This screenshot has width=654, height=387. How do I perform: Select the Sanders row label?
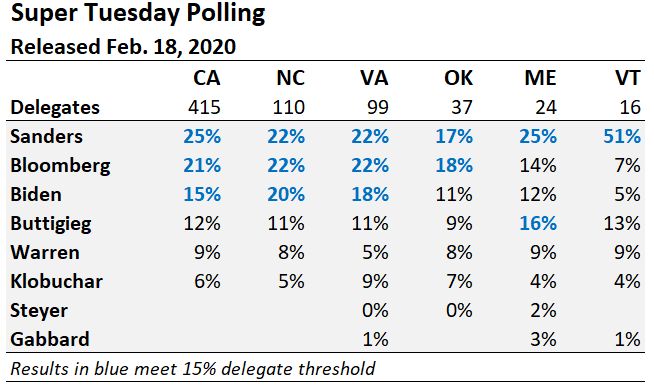(47, 136)
